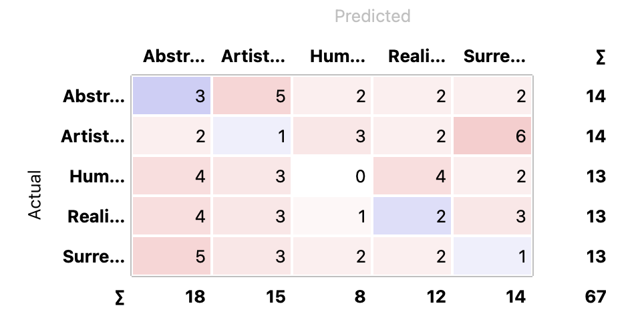The width and height of the screenshot is (644, 326).
Task: Click the Surre... column header
Action: (x=494, y=56)
